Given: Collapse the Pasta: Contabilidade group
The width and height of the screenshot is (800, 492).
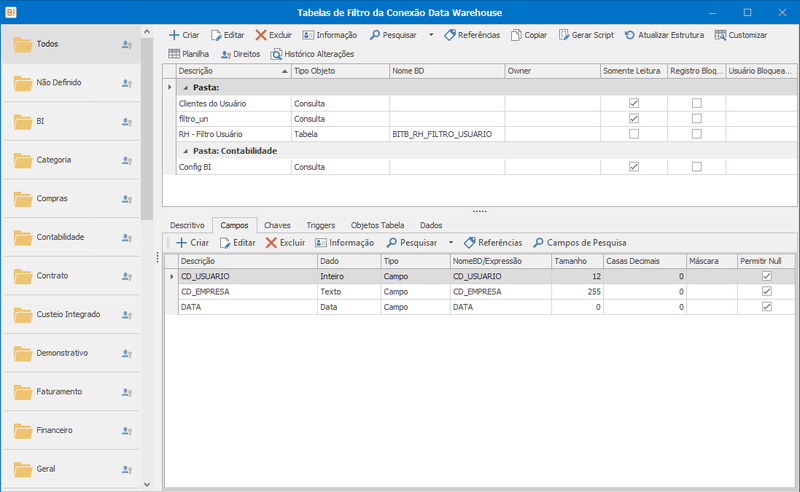Looking at the screenshot, I should 186,151.
